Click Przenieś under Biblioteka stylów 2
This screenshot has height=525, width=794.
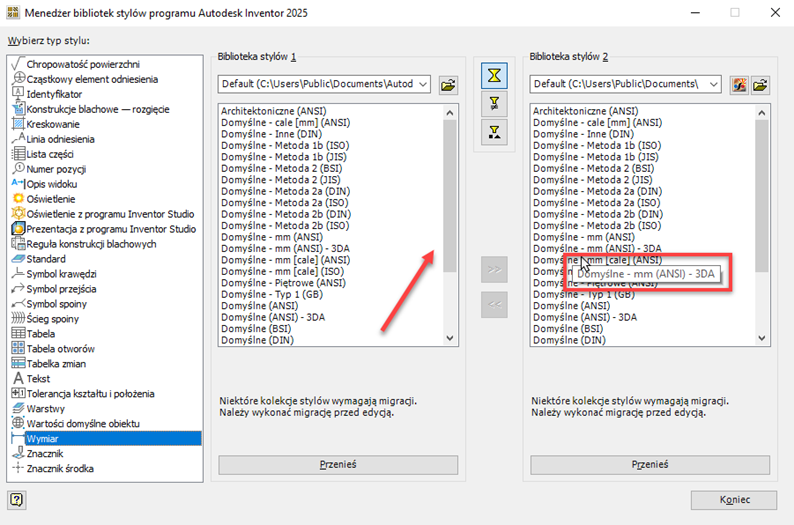coord(650,465)
